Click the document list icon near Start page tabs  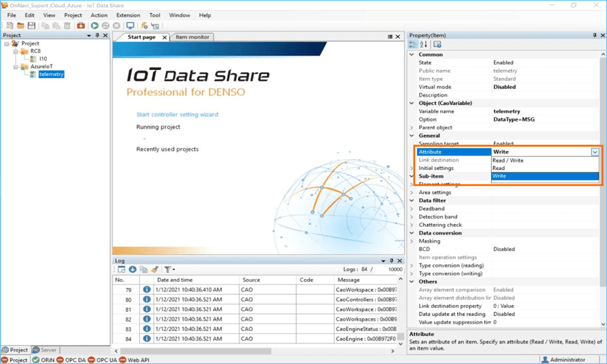click(390, 37)
